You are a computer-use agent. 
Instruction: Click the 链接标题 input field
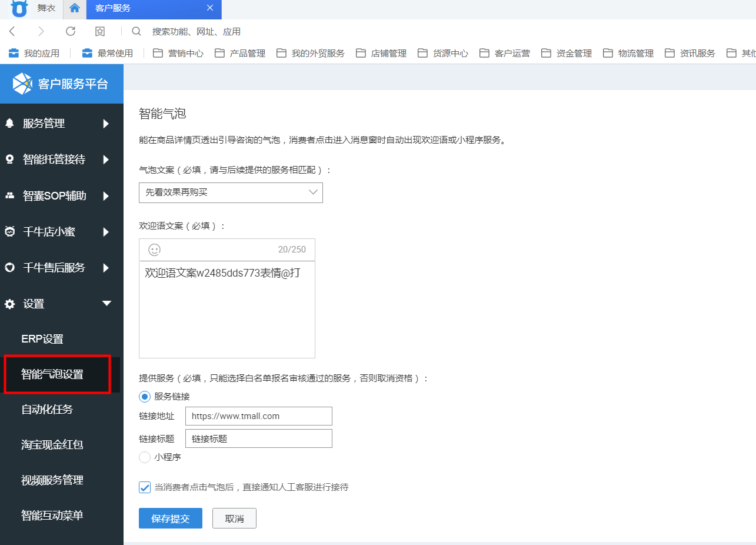coord(259,438)
